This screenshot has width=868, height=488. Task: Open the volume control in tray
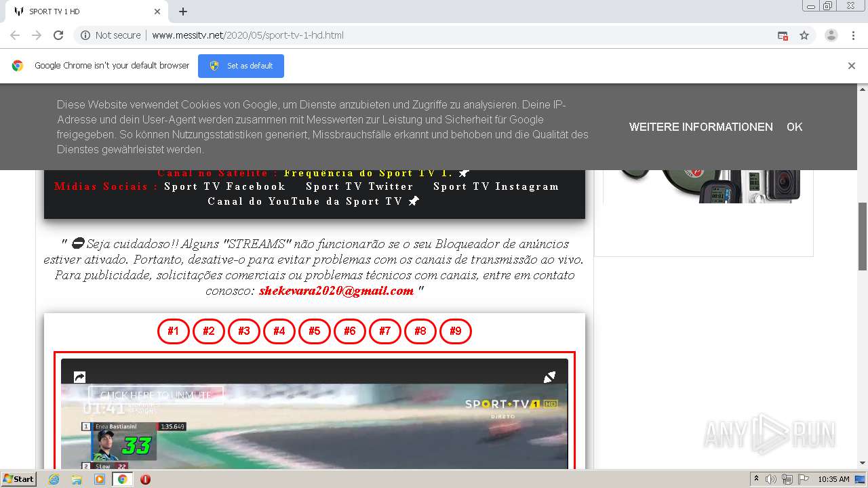771,479
